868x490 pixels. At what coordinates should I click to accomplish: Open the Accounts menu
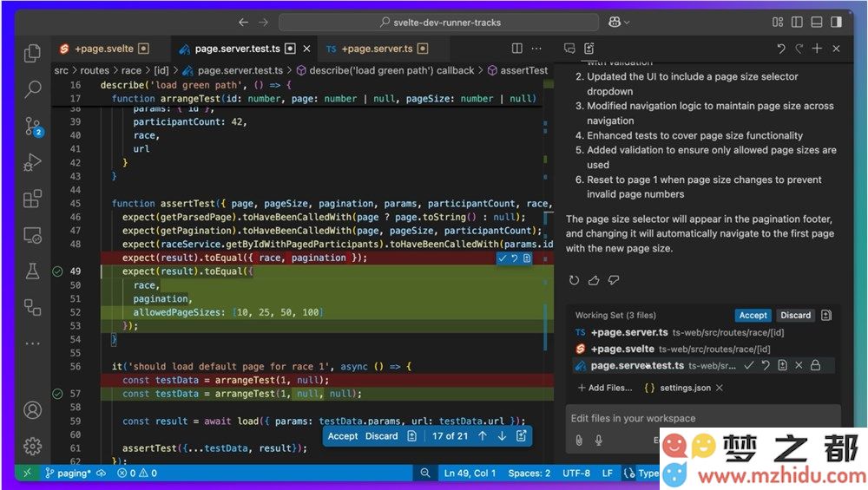click(x=33, y=410)
